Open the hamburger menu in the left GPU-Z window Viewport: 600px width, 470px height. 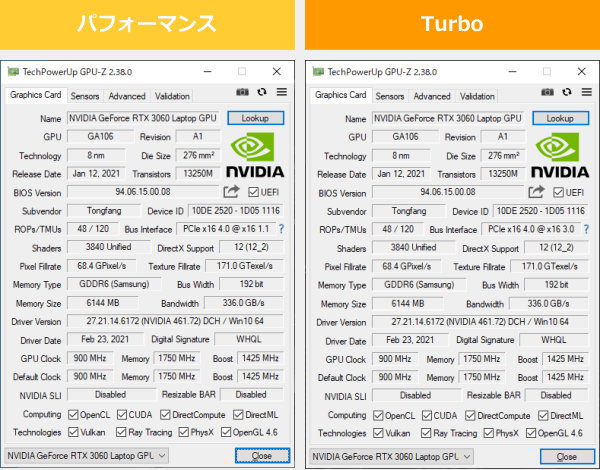click(282, 92)
